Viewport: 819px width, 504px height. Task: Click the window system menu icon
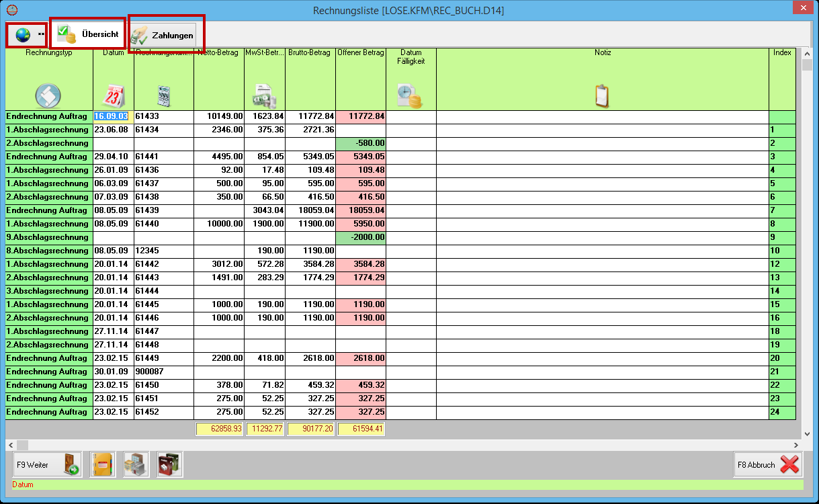pyautogui.click(x=11, y=10)
